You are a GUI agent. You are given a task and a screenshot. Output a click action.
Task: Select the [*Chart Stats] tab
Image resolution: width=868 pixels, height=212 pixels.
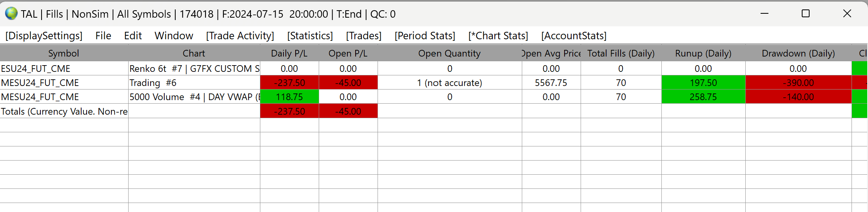(498, 36)
